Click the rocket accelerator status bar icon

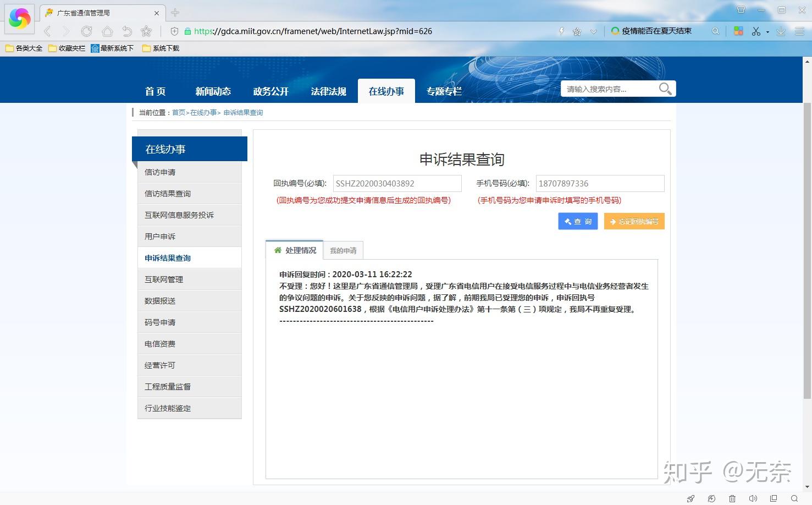pos(691,498)
